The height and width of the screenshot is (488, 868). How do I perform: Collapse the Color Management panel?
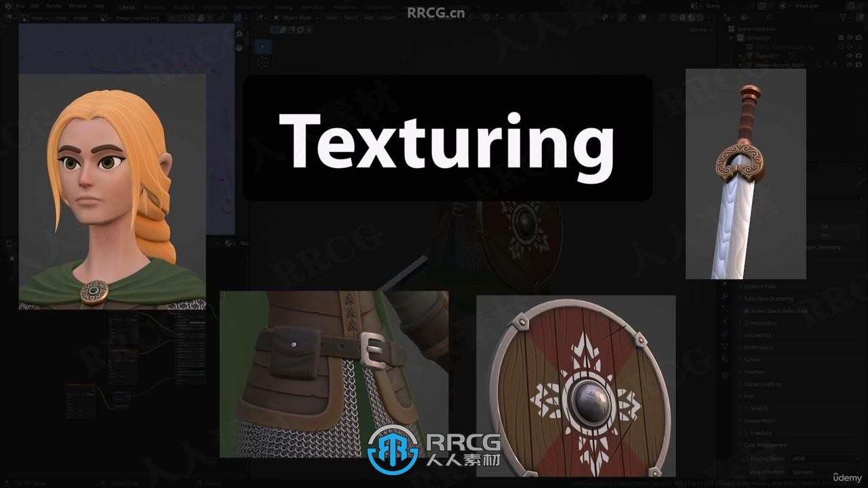click(765, 445)
